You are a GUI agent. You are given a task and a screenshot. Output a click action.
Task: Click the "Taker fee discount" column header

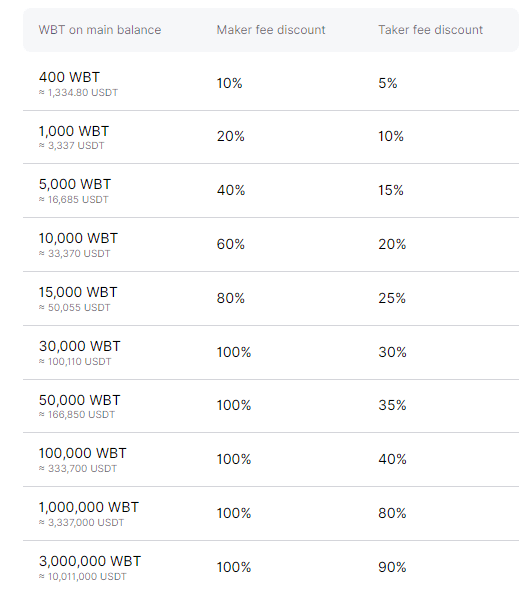point(430,30)
